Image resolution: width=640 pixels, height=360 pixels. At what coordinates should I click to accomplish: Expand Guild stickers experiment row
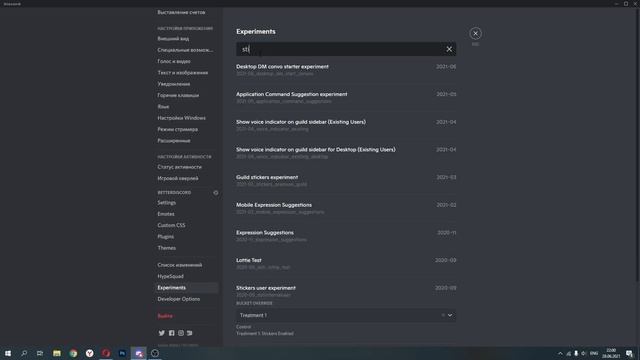tap(346, 180)
